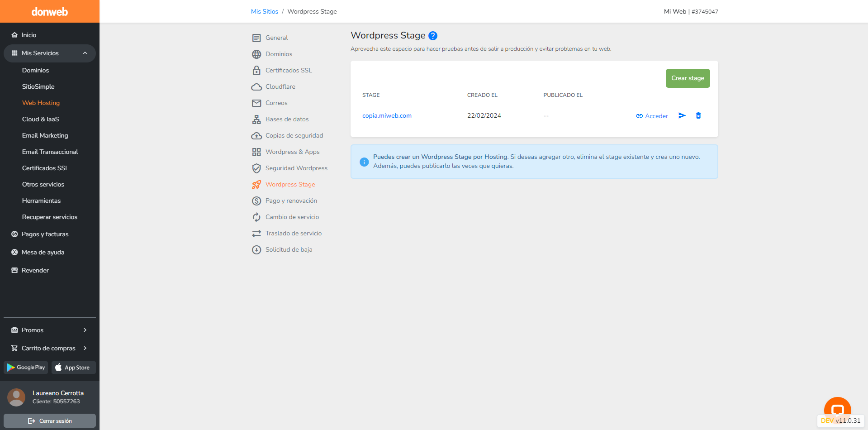Viewport: 868px width, 430px height.
Task: Click the Promos gift icon
Action: 14,330
